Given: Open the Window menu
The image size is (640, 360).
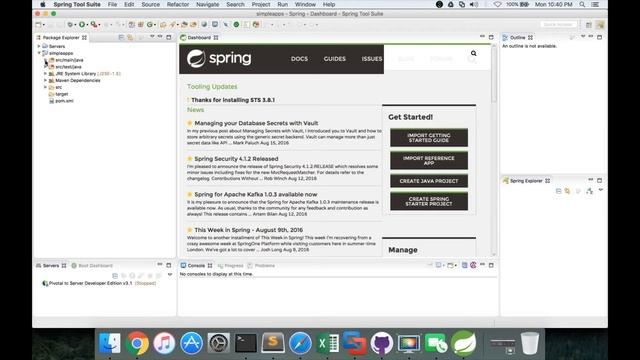Looking at the screenshot, I should 305,4.
